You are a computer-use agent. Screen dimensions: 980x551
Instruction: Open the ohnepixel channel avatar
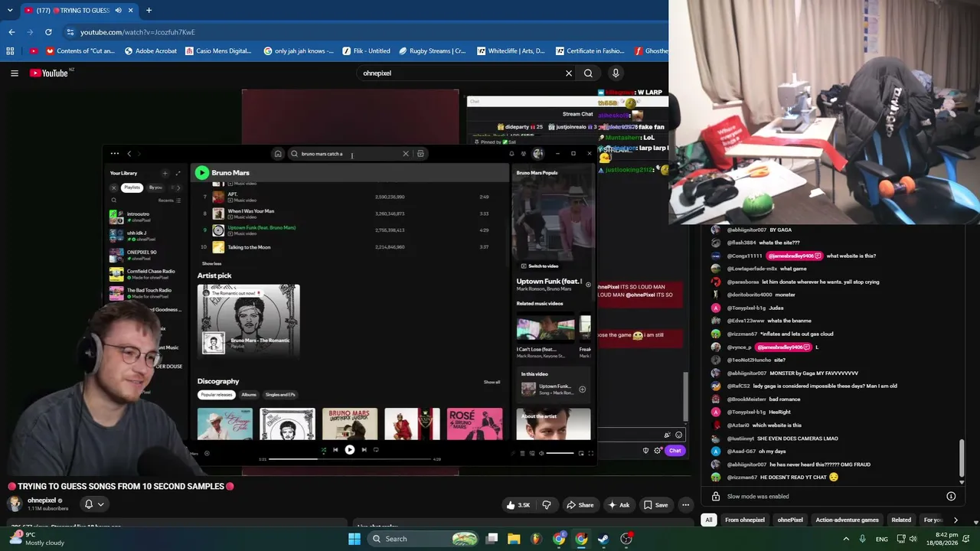(15, 504)
